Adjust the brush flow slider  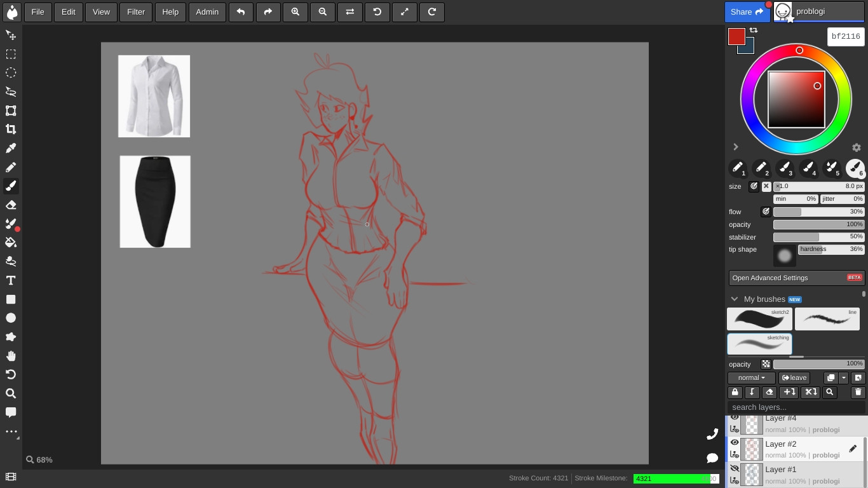pos(818,212)
